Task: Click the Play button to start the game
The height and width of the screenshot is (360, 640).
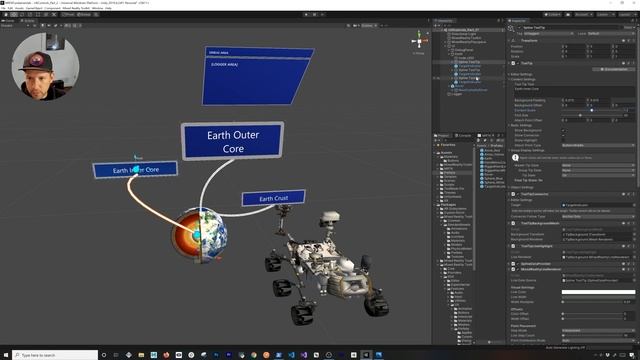Action: 306,15
